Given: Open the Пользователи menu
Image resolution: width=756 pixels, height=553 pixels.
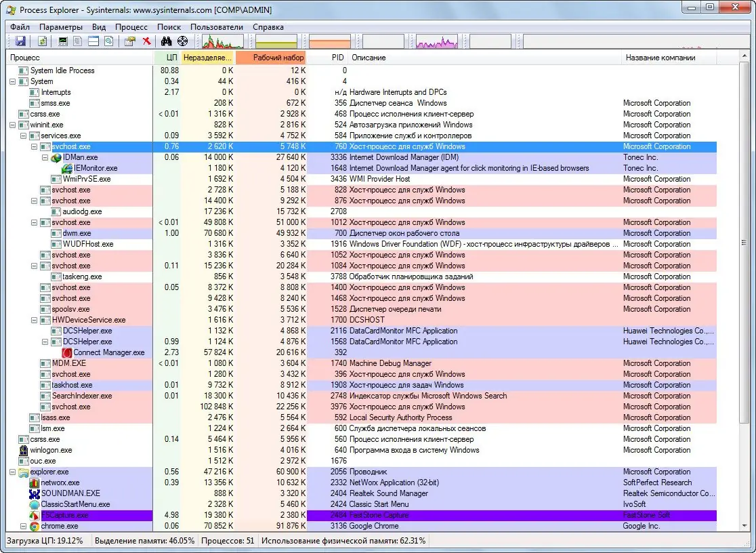Looking at the screenshot, I should click(x=216, y=27).
